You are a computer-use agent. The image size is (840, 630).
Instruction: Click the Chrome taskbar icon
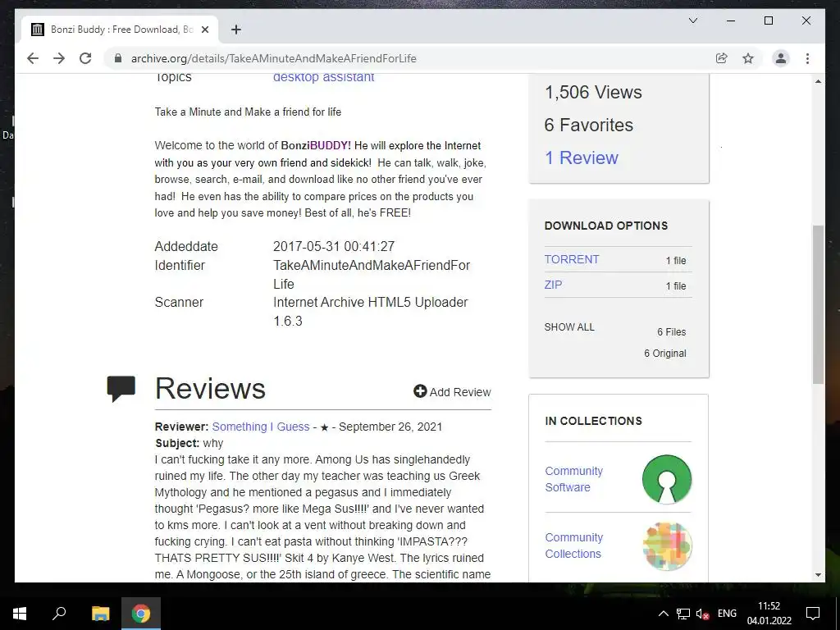pyautogui.click(x=141, y=614)
